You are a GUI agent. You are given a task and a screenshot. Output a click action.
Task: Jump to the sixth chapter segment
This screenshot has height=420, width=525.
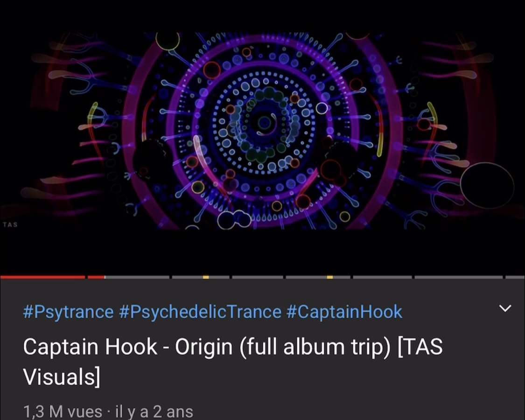tap(382, 277)
